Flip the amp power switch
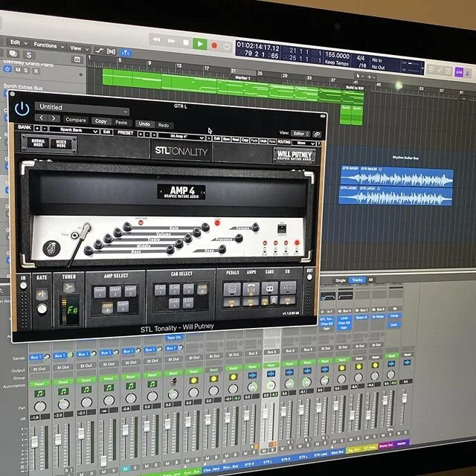This screenshot has width=476, height=476. (x=282, y=228)
